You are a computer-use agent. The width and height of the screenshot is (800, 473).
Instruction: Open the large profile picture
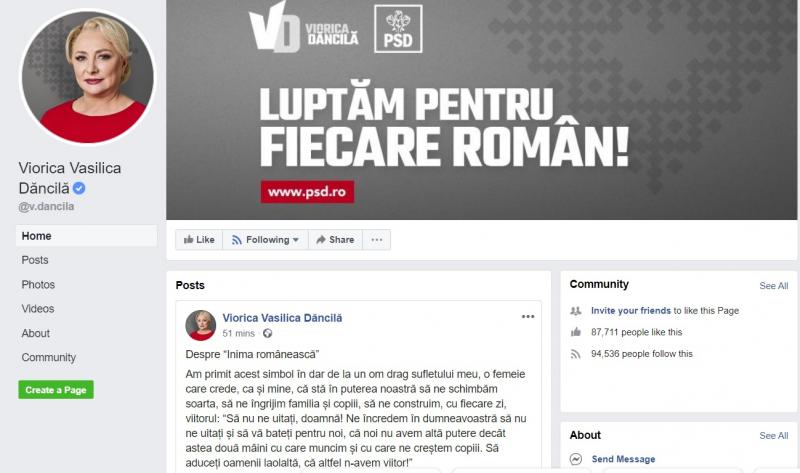pyautogui.click(x=87, y=77)
